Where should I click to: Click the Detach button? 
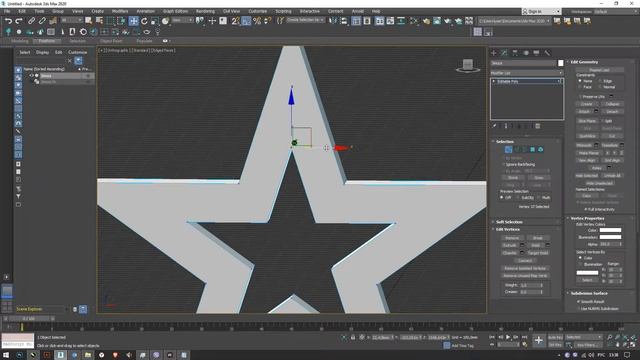[x=612, y=111]
